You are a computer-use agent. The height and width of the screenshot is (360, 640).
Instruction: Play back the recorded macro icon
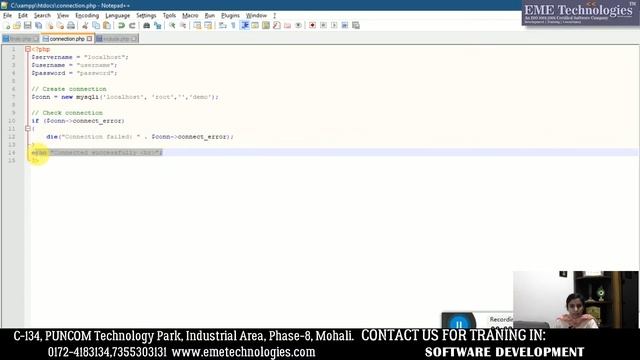click(334, 25)
